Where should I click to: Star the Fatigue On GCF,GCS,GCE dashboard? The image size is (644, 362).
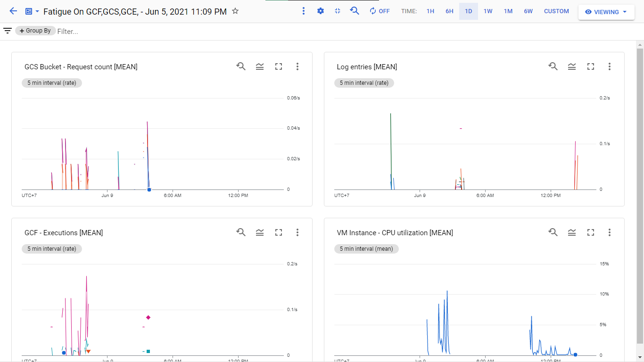tap(235, 11)
